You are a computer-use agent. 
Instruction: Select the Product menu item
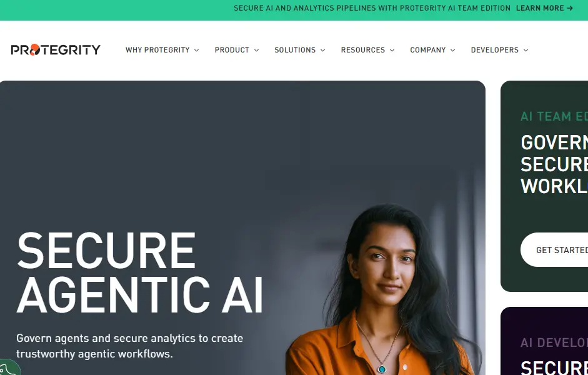click(x=232, y=50)
